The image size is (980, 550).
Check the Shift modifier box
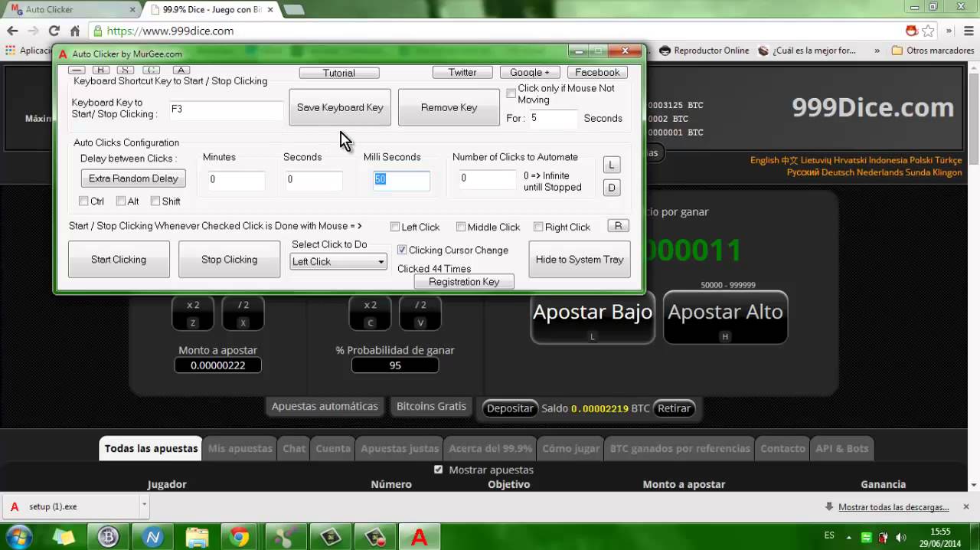[155, 201]
